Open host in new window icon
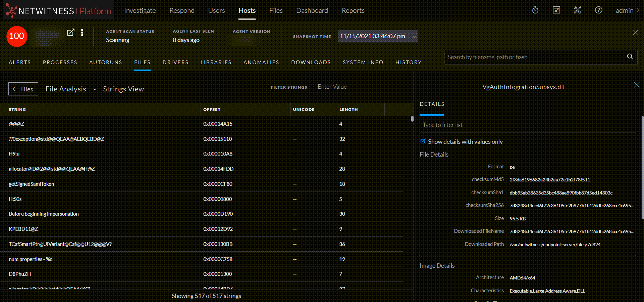The height and width of the screenshot is (302, 644). coord(70,32)
